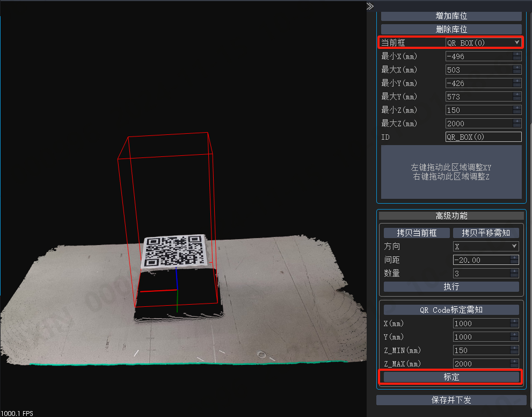Collapse the side panel with the double-chevron icon
Viewport: 532px width, 417px height.
tap(370, 6)
